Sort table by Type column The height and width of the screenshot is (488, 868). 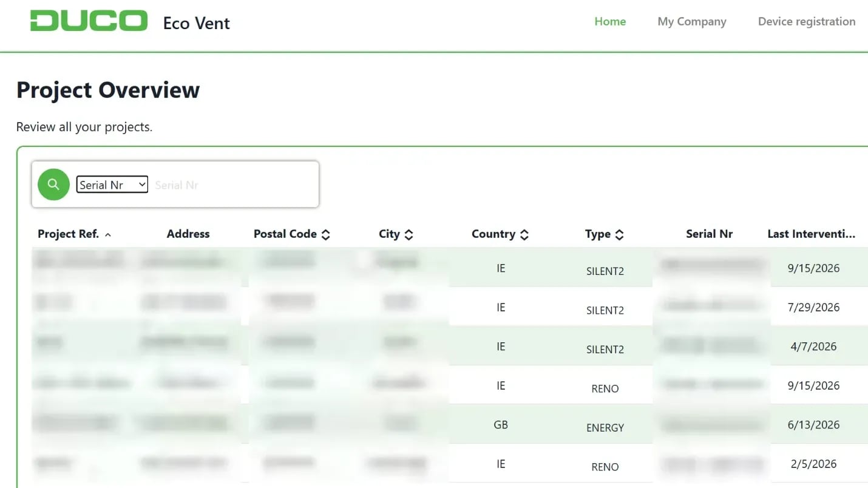[x=605, y=234]
